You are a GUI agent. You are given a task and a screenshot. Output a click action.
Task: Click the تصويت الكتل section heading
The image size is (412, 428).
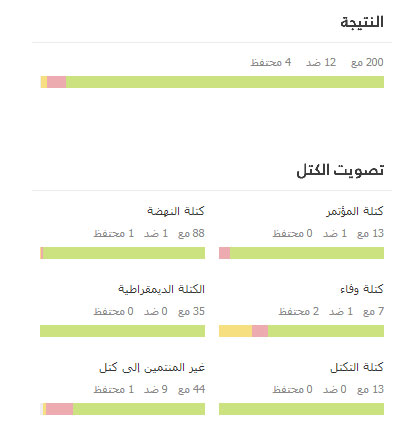[340, 170]
